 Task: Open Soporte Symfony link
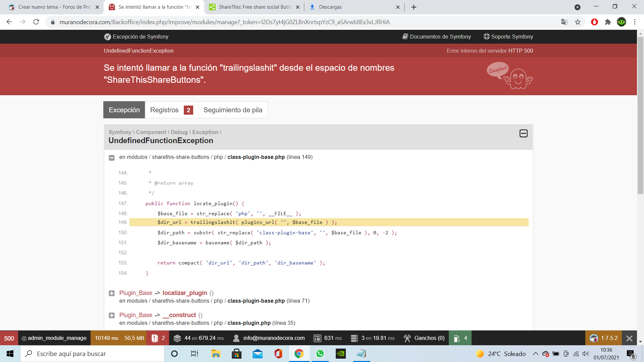pos(508,37)
